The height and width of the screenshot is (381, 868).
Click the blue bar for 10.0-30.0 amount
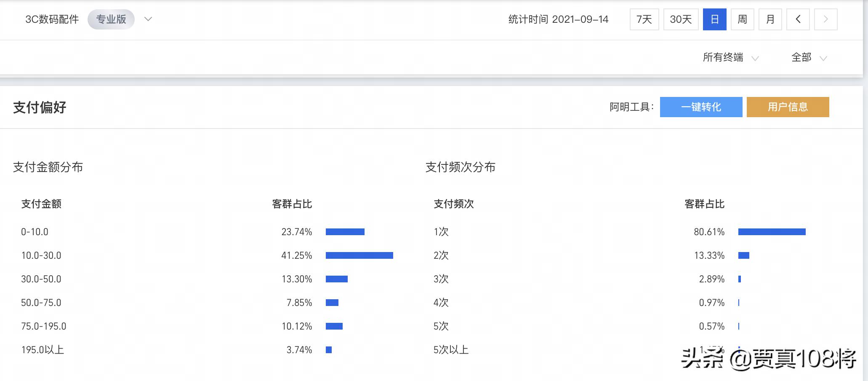pos(359,255)
